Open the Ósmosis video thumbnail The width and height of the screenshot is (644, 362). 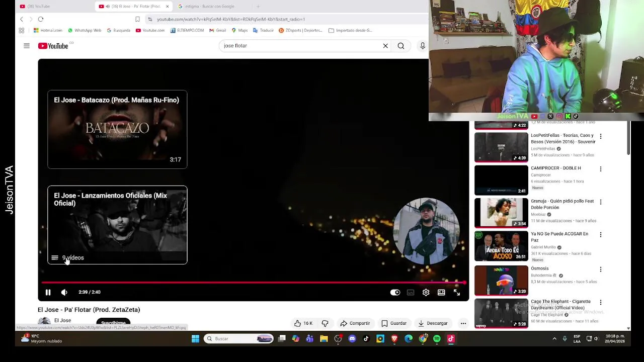coord(501,281)
